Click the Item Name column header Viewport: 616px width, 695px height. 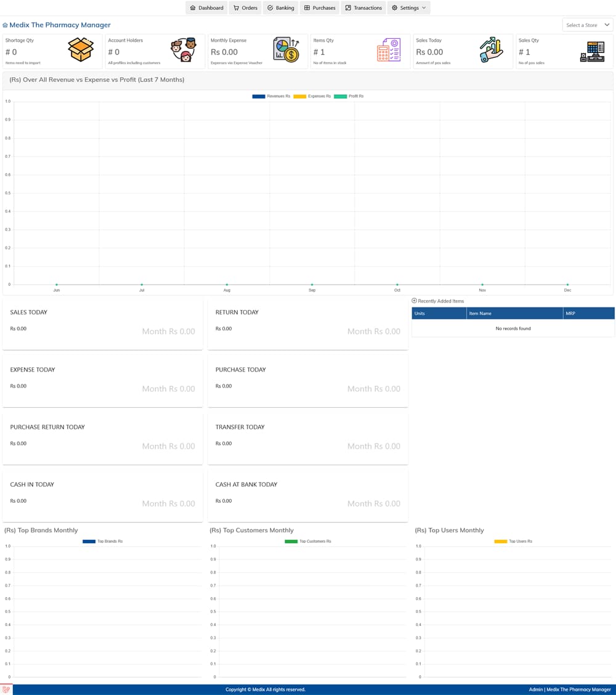click(x=480, y=313)
